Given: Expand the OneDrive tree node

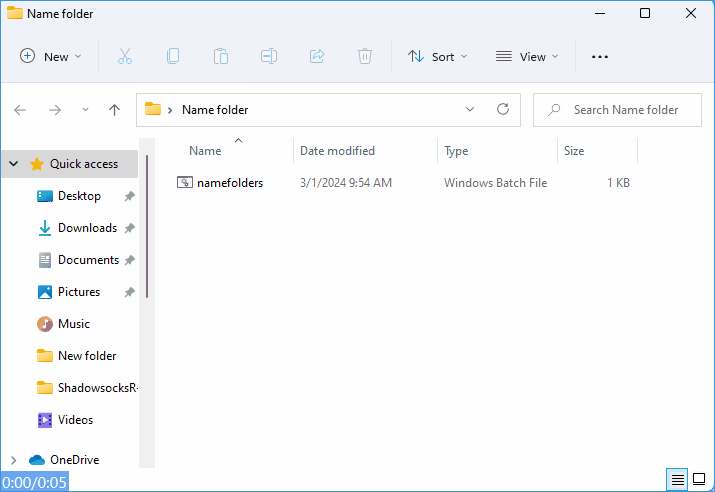Looking at the screenshot, I should (13, 460).
